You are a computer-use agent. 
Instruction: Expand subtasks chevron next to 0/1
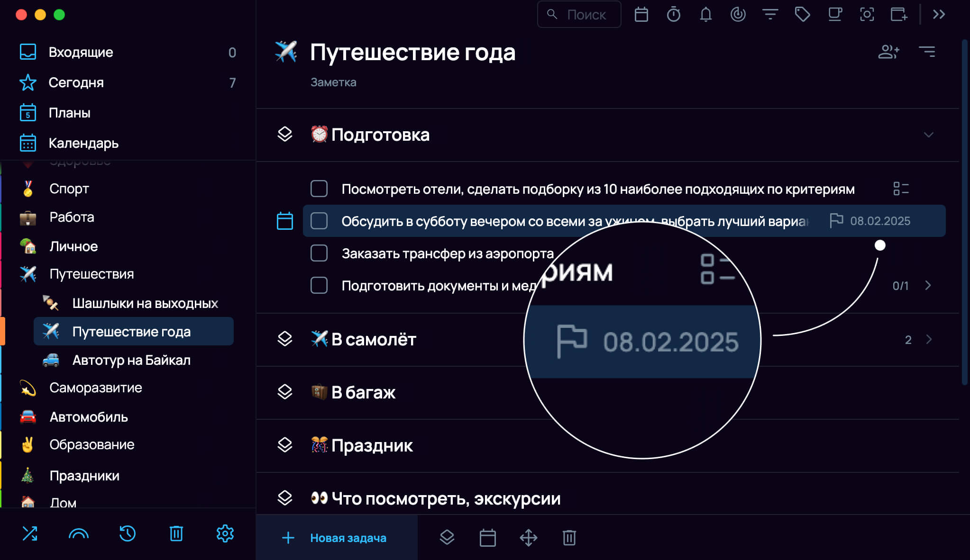928,285
